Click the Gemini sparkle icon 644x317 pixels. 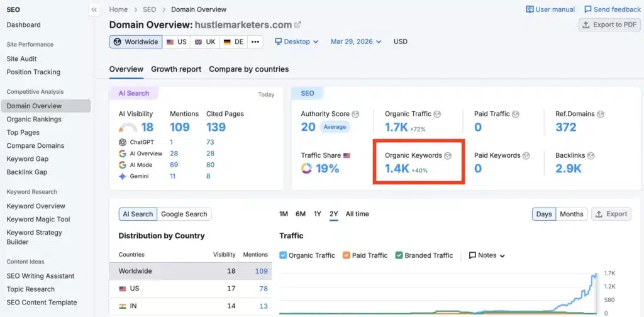123,177
